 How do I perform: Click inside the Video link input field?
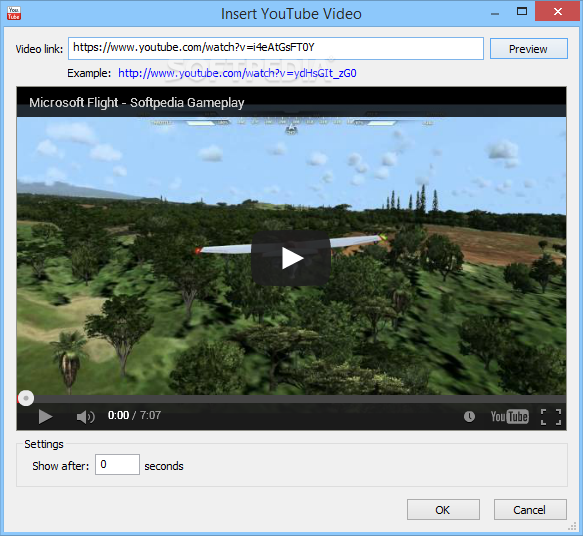point(276,48)
